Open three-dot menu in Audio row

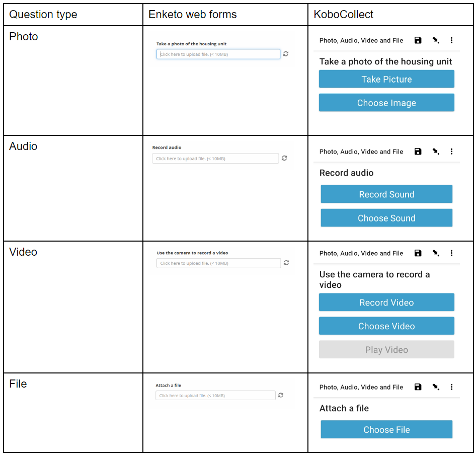coord(451,151)
